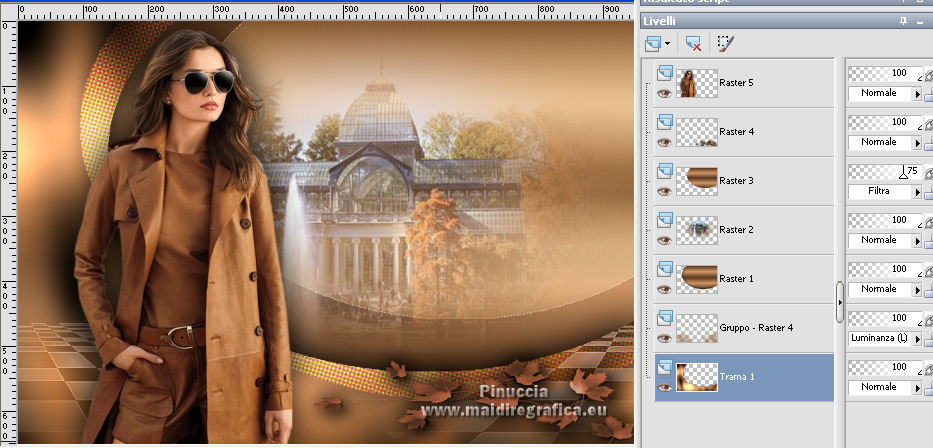Toggle the eye icon of Raster 2
Image resolution: width=933 pixels, height=448 pixels.
tap(665, 240)
